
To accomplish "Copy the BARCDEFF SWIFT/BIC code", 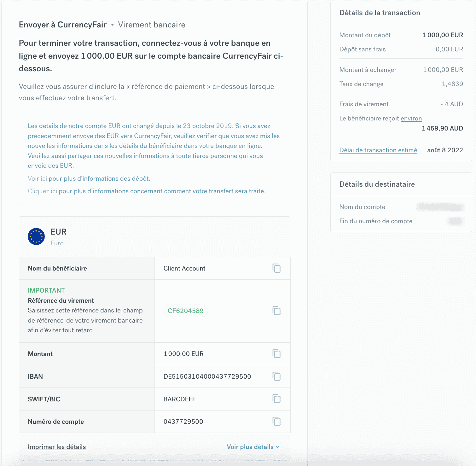I will [x=276, y=399].
